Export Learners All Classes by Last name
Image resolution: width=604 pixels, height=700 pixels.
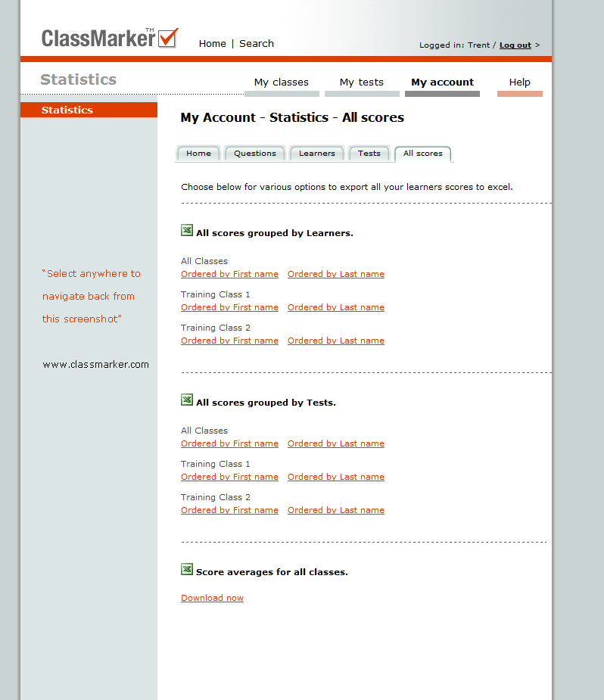pyautogui.click(x=336, y=274)
